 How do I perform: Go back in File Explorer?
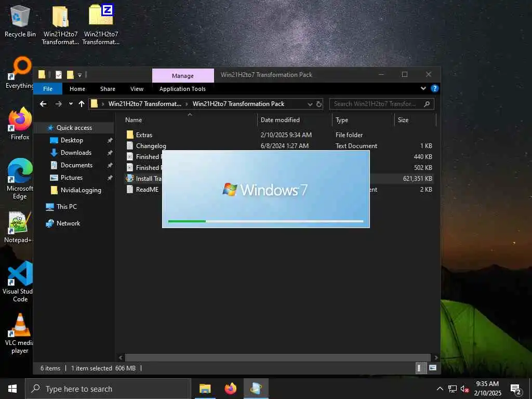[43, 104]
